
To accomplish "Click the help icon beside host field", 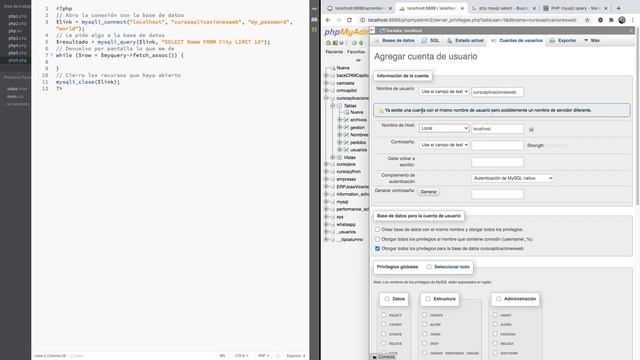I will (x=531, y=129).
